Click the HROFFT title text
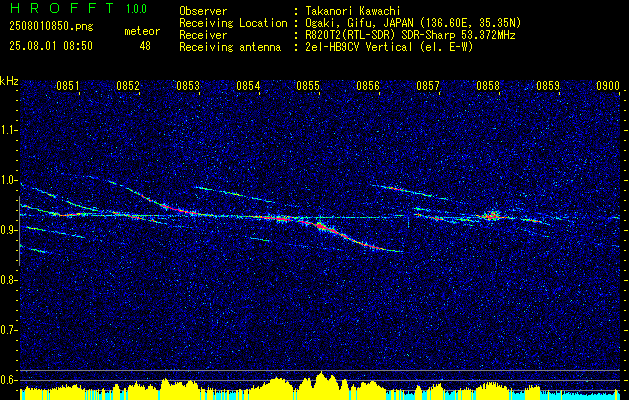Viewport: 629px width, 400px height. pyautogui.click(x=62, y=8)
